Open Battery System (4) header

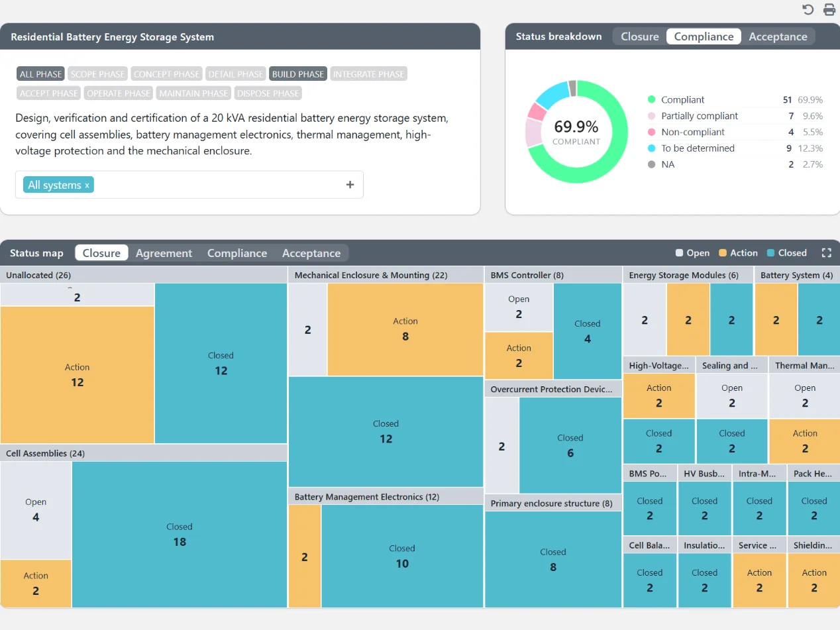pos(798,275)
